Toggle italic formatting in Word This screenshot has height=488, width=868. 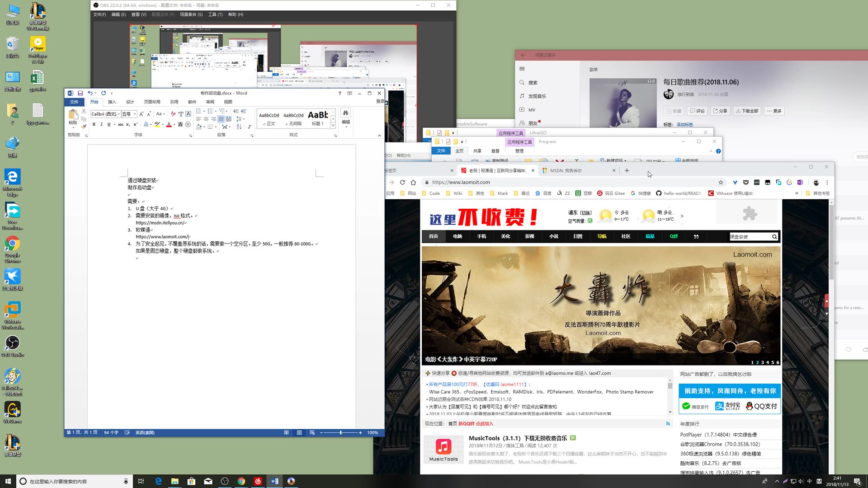point(102,125)
